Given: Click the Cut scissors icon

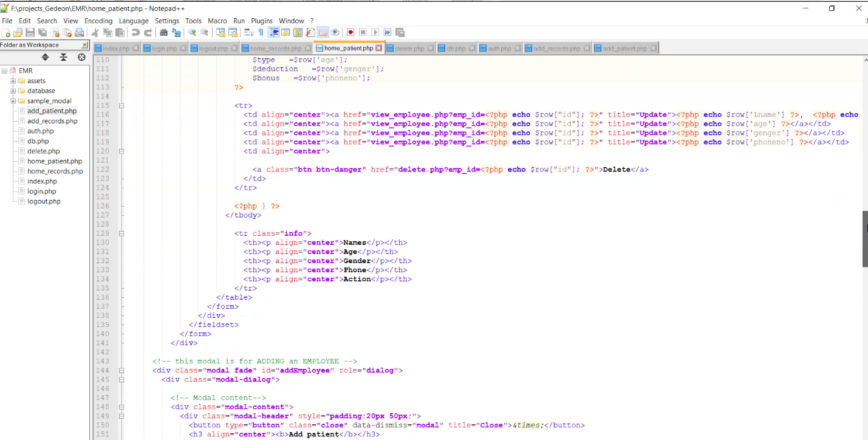Looking at the screenshot, I should click(95, 32).
